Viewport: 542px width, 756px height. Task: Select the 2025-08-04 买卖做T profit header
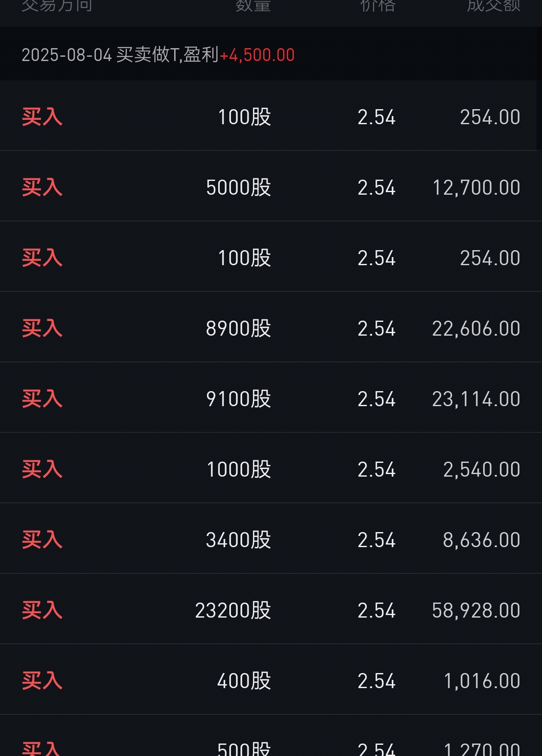click(x=271, y=55)
